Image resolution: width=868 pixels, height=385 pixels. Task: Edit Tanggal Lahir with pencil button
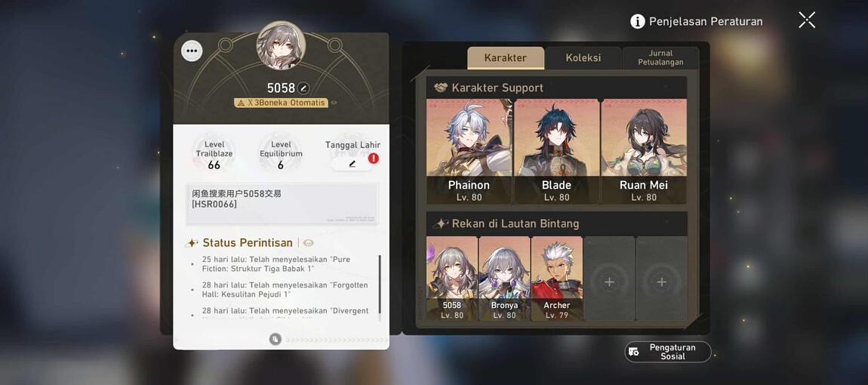pyautogui.click(x=352, y=163)
